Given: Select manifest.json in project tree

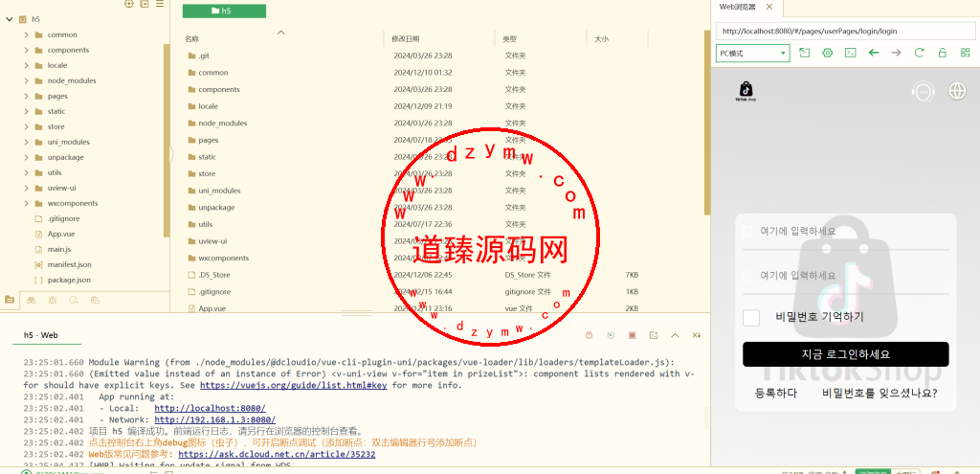Looking at the screenshot, I should pyautogui.click(x=69, y=264).
